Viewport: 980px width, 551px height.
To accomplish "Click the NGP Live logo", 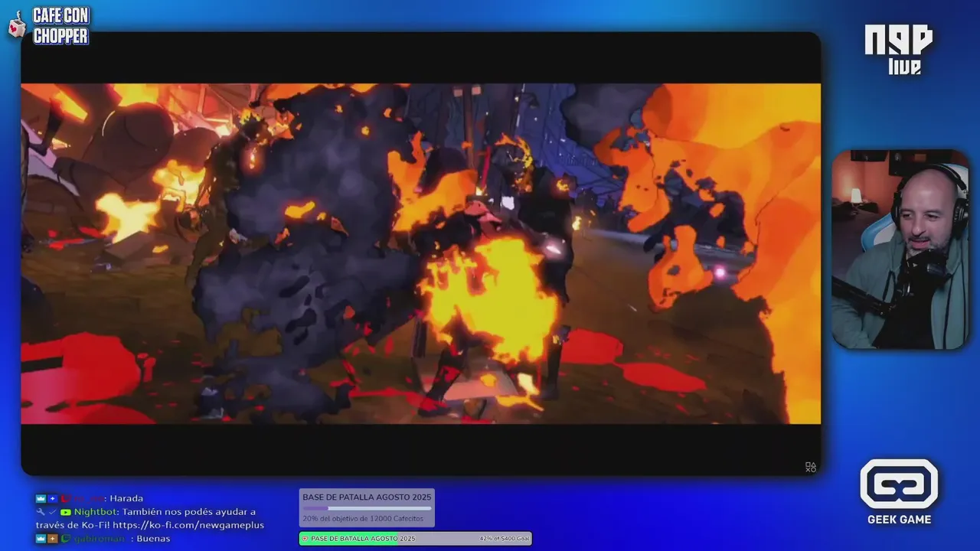I will tap(899, 49).
